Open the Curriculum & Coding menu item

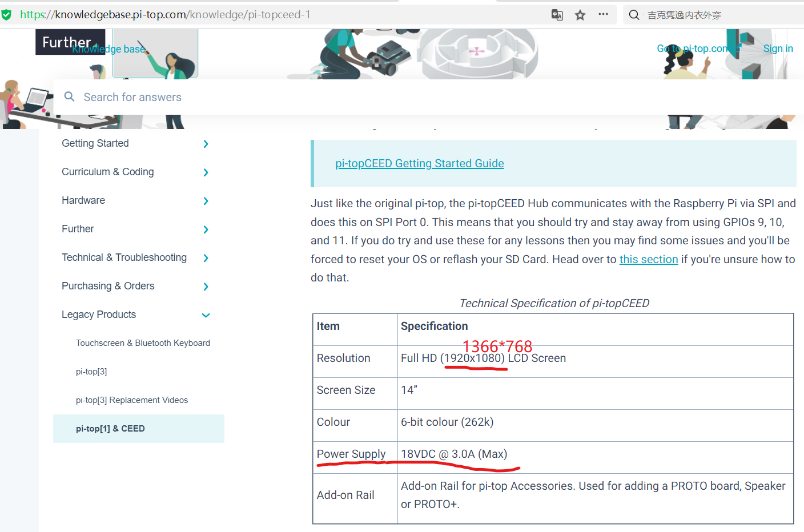tap(108, 172)
